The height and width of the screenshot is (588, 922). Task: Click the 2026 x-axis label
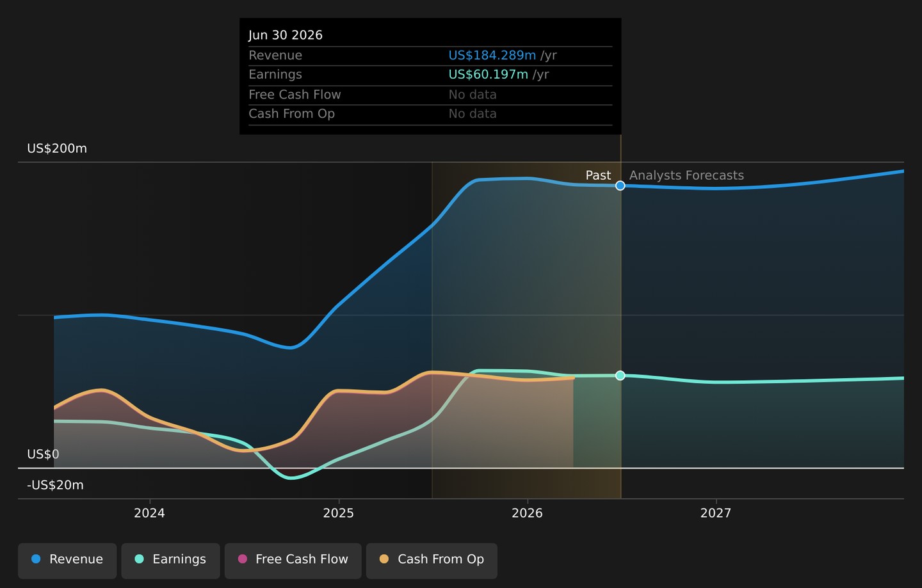527,513
